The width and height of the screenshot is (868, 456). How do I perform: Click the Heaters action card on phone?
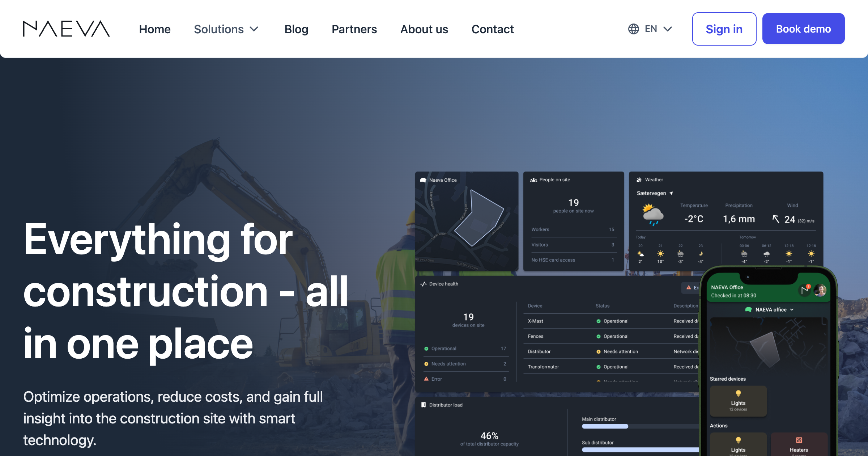click(799, 444)
